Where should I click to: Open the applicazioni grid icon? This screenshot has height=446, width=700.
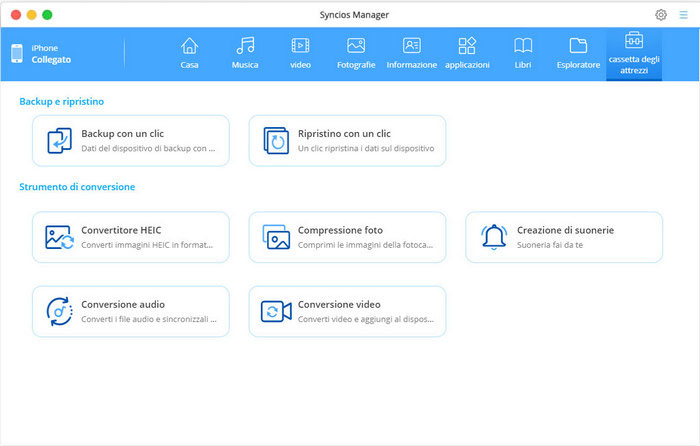point(467,46)
